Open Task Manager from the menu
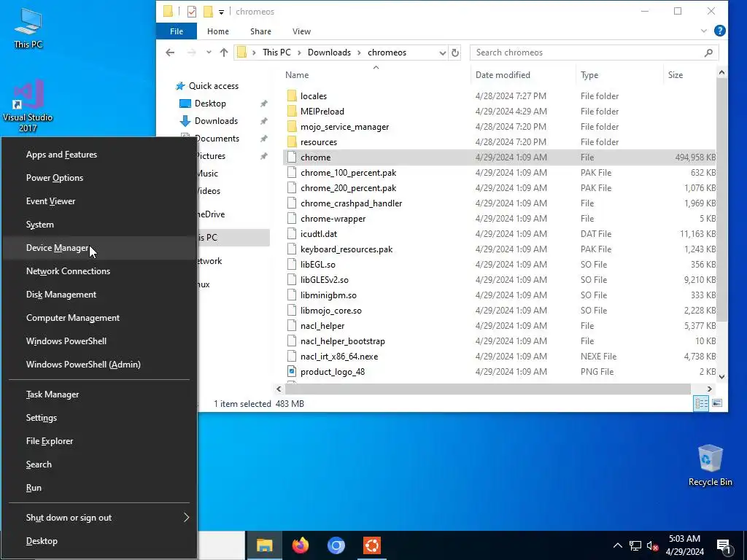Viewport: 747px width, 560px height. 98,394
